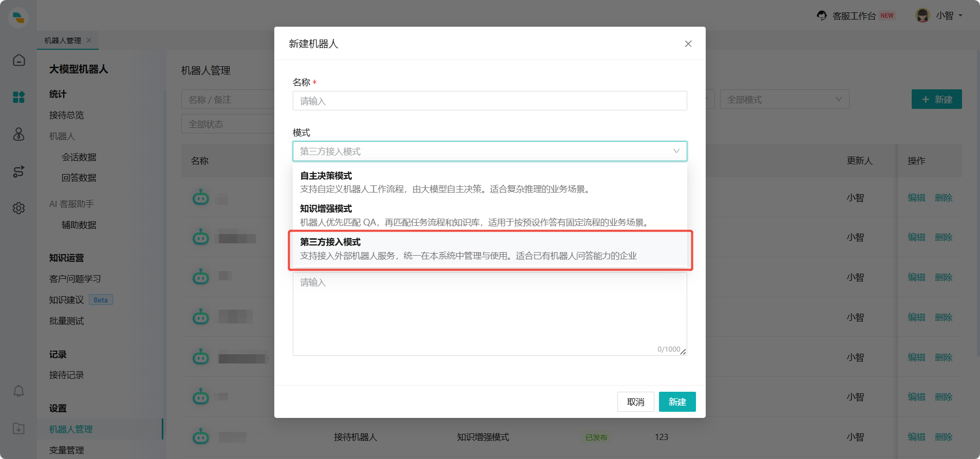Close the 新建机器人 dialog
980x459 pixels.
pos(688,44)
